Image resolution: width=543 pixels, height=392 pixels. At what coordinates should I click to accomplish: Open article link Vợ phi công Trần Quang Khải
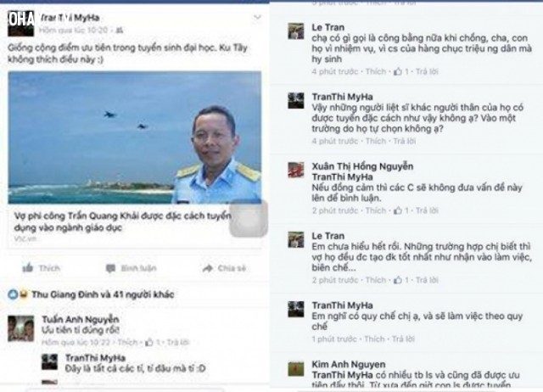point(122,221)
